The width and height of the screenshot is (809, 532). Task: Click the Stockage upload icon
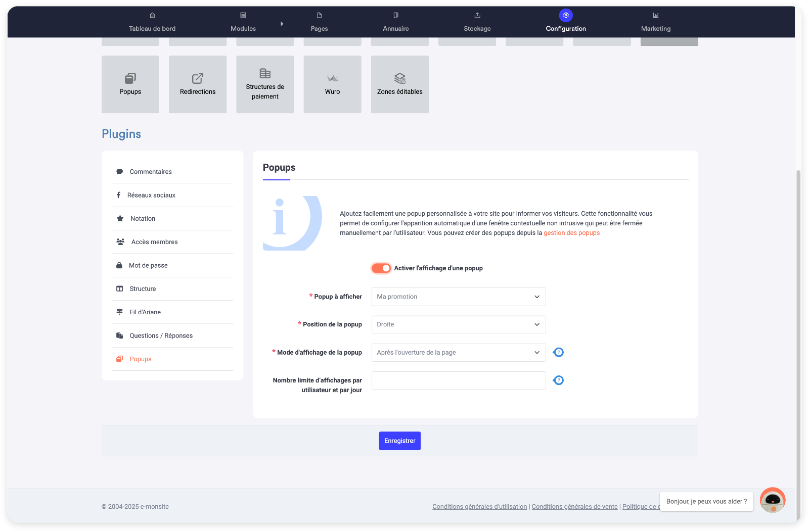477,15
